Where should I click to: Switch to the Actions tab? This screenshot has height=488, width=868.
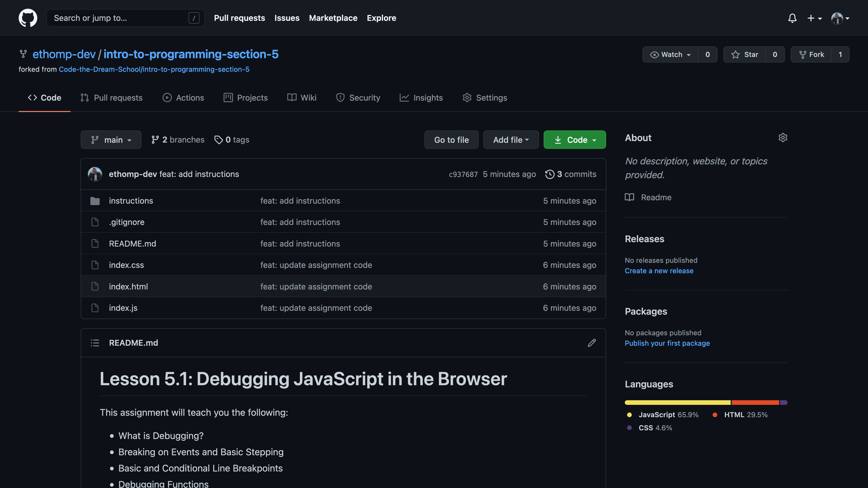tap(183, 98)
